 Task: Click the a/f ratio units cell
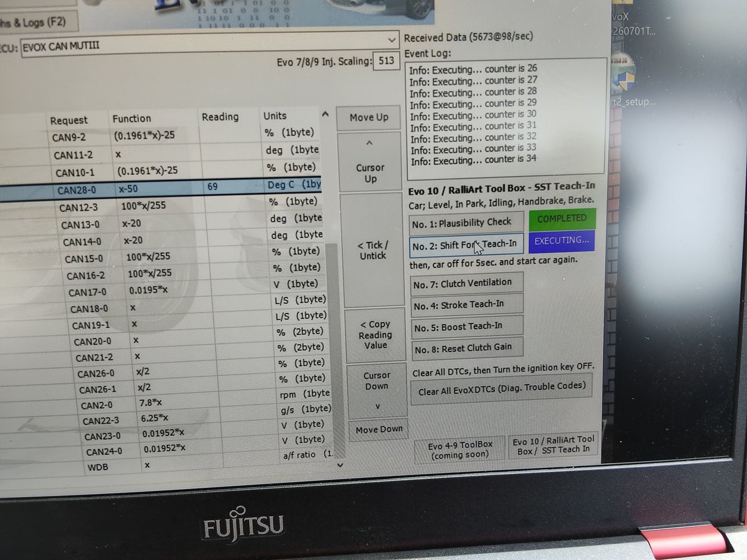click(x=309, y=455)
